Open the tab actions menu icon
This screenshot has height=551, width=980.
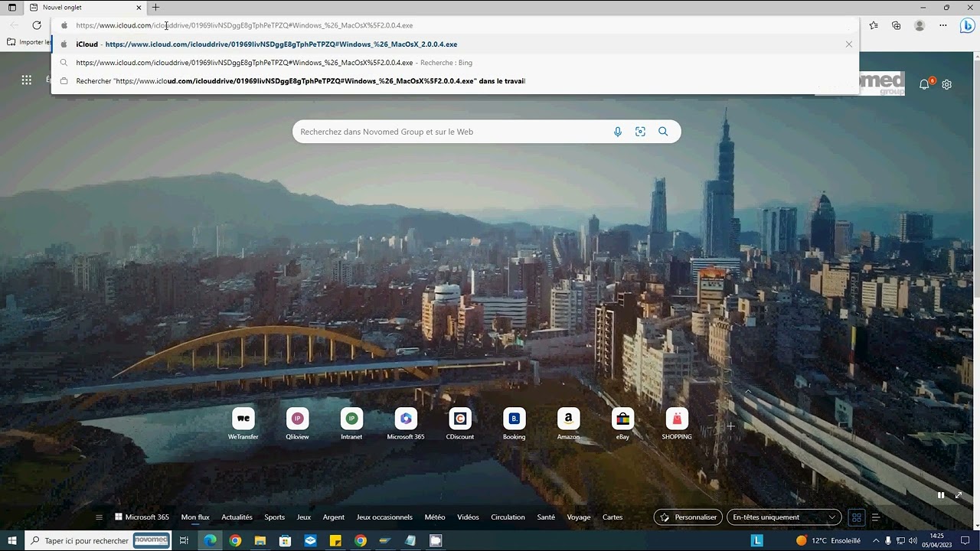[x=11, y=8]
